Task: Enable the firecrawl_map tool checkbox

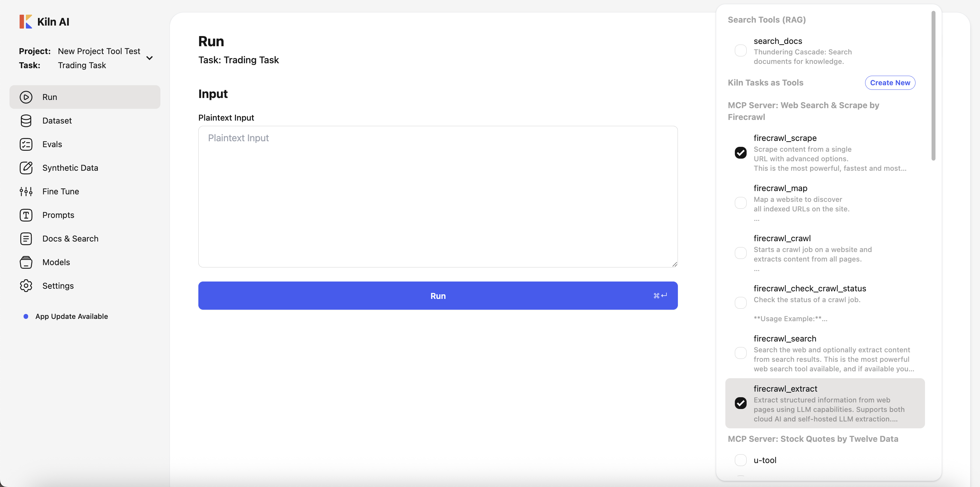Action: pos(740,203)
